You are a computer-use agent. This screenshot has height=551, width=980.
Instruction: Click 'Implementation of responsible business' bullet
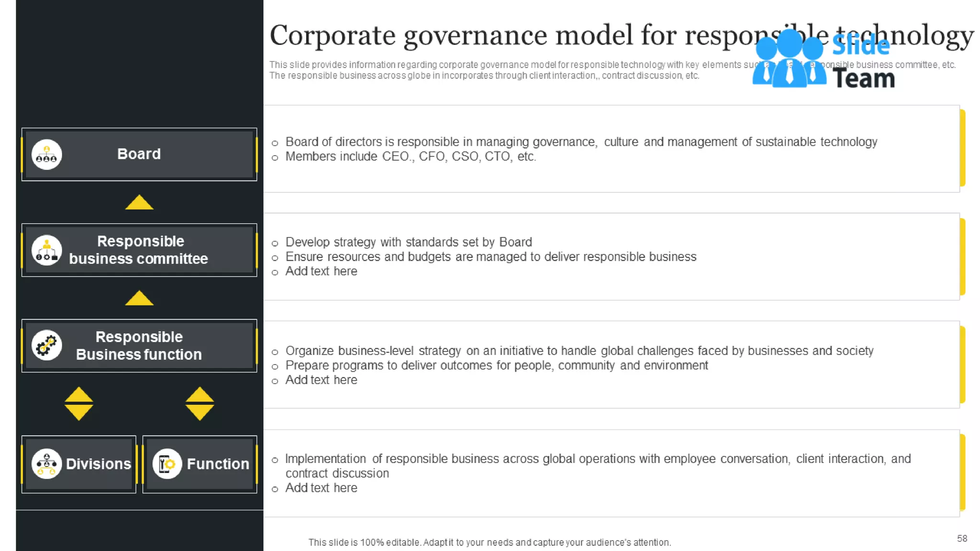coord(598,466)
